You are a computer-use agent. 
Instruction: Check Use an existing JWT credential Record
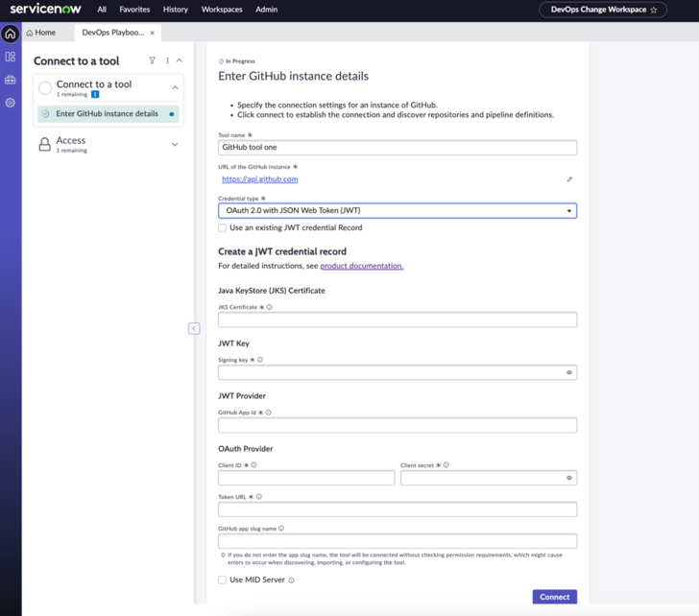point(222,228)
